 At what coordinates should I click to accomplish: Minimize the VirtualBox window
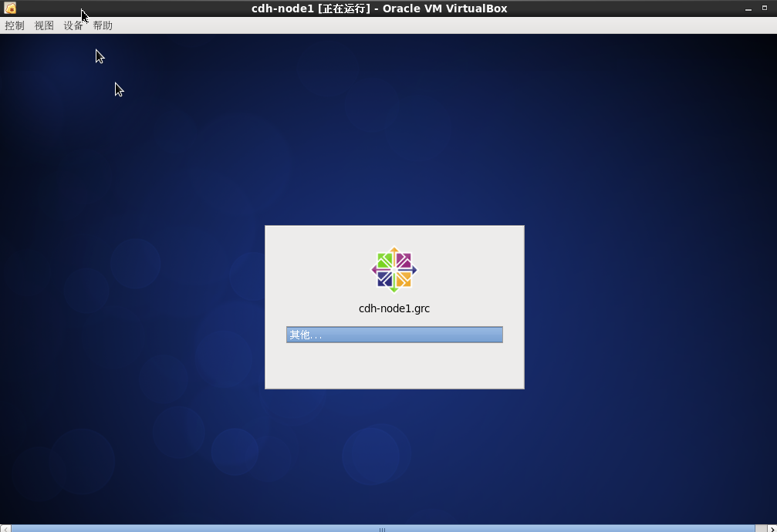point(748,8)
